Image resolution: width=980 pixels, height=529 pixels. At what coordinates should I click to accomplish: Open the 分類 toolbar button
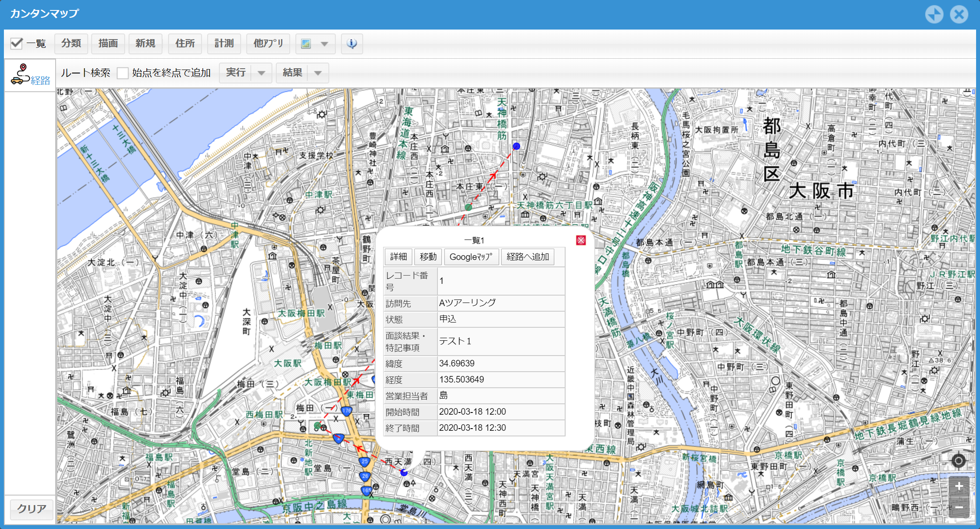(71, 43)
